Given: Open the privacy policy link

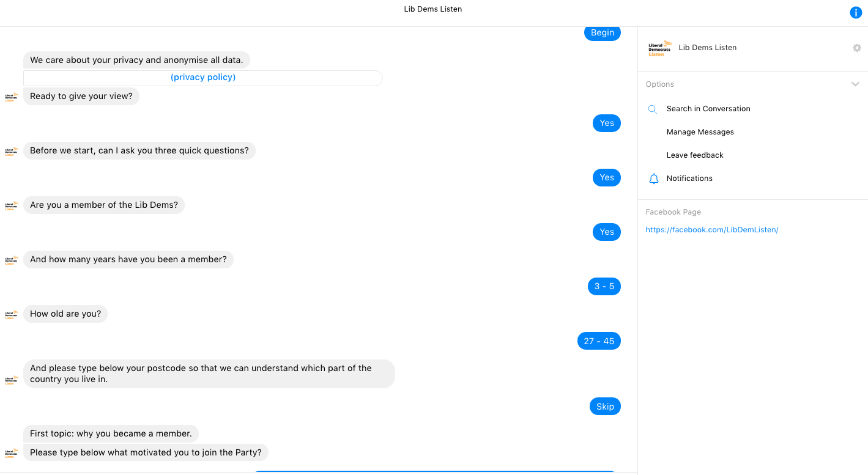Looking at the screenshot, I should pyautogui.click(x=203, y=78).
